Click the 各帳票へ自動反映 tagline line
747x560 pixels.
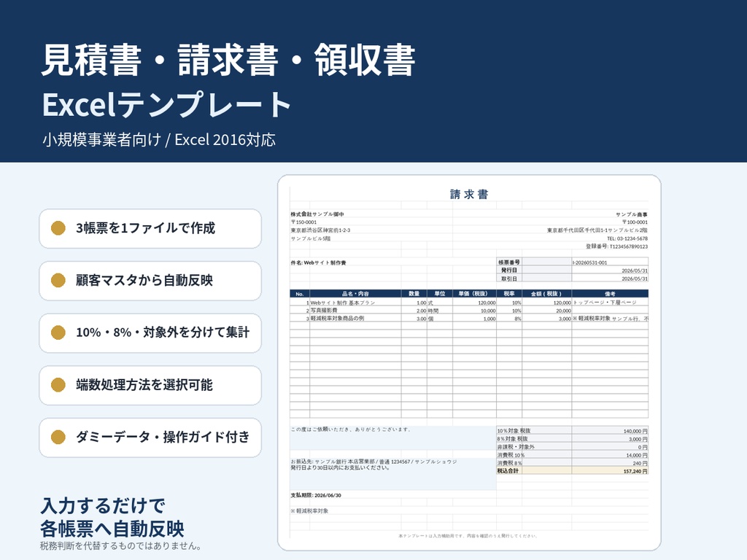coord(112,529)
